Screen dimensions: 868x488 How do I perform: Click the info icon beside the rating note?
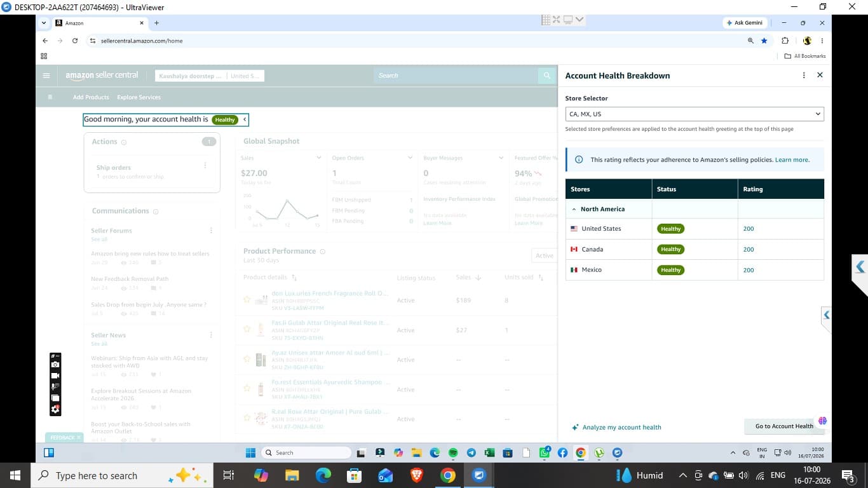pos(578,160)
